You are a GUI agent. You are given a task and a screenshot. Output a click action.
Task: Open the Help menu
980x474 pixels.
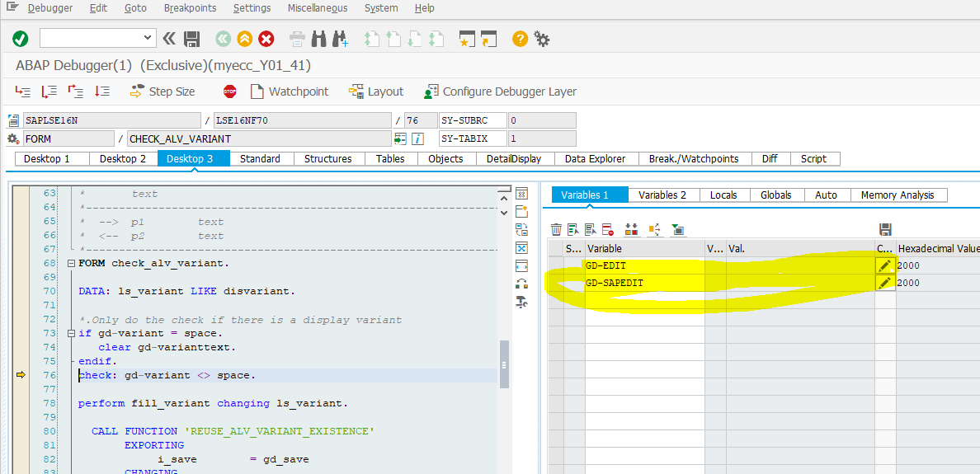pyautogui.click(x=424, y=8)
